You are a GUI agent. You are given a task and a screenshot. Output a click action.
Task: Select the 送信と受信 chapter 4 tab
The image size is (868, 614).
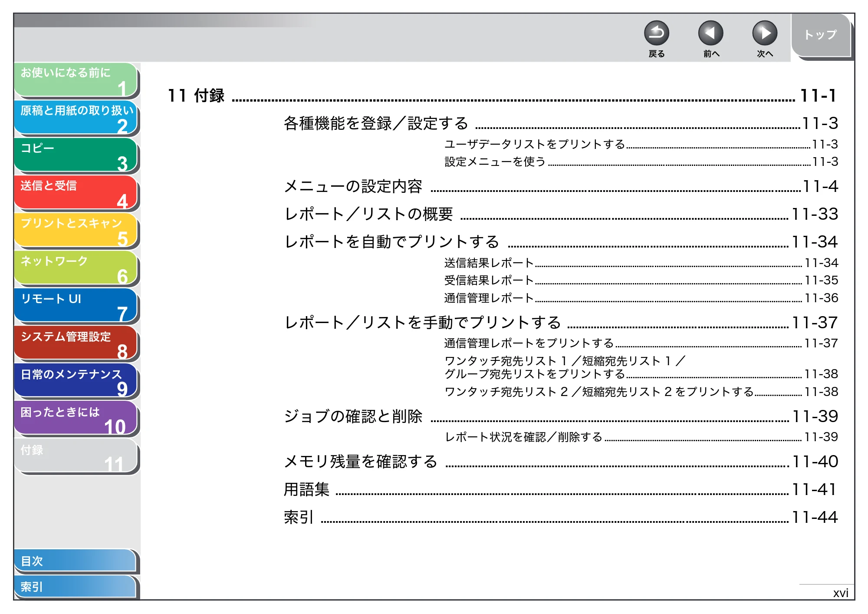pyautogui.click(x=76, y=193)
